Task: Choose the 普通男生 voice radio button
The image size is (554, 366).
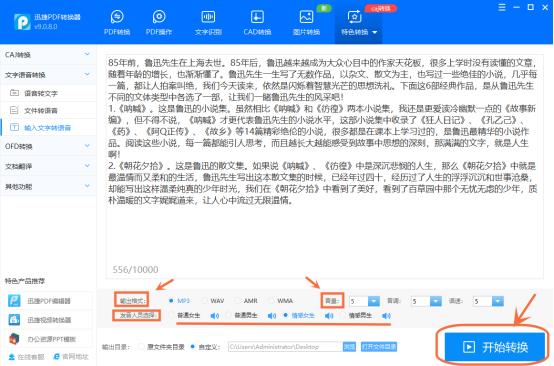Action: pos(229,315)
